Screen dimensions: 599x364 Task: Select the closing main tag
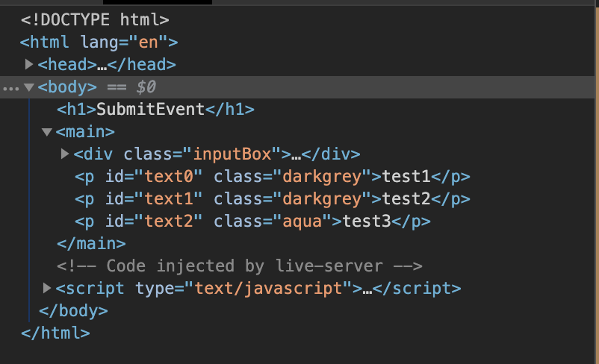click(91, 244)
